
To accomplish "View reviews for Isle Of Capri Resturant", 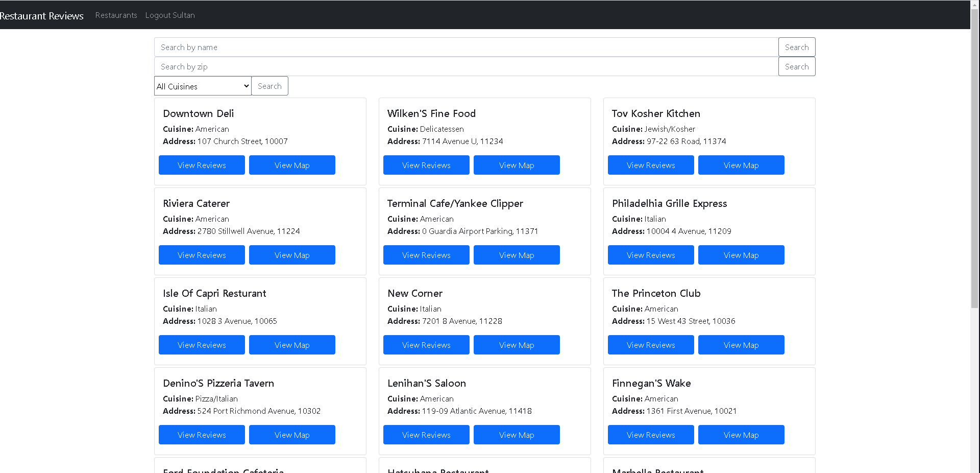I will (202, 345).
